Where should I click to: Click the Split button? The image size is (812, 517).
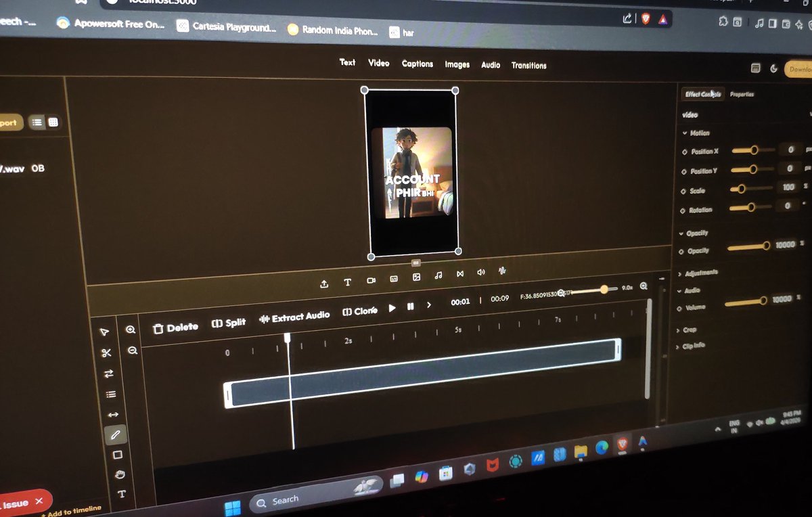(x=228, y=323)
